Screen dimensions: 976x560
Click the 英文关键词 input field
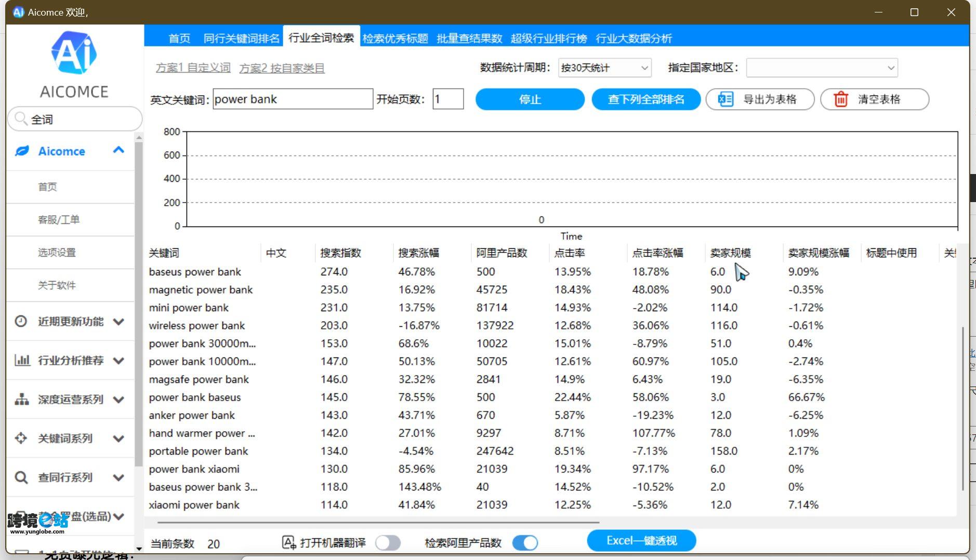[x=293, y=99]
